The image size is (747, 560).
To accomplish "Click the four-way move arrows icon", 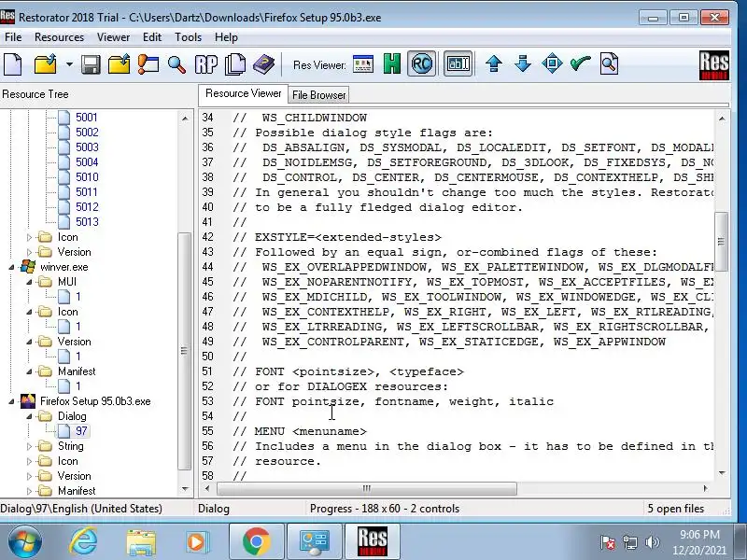I will coord(552,63).
